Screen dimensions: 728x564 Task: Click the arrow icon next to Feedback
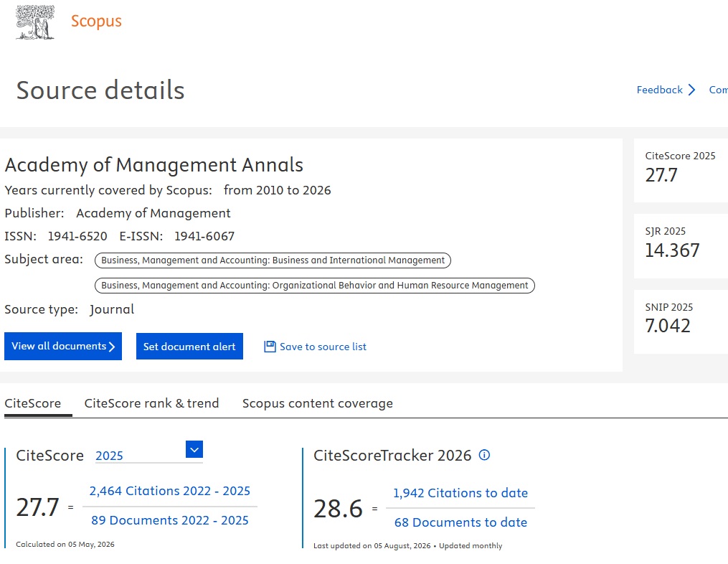692,90
